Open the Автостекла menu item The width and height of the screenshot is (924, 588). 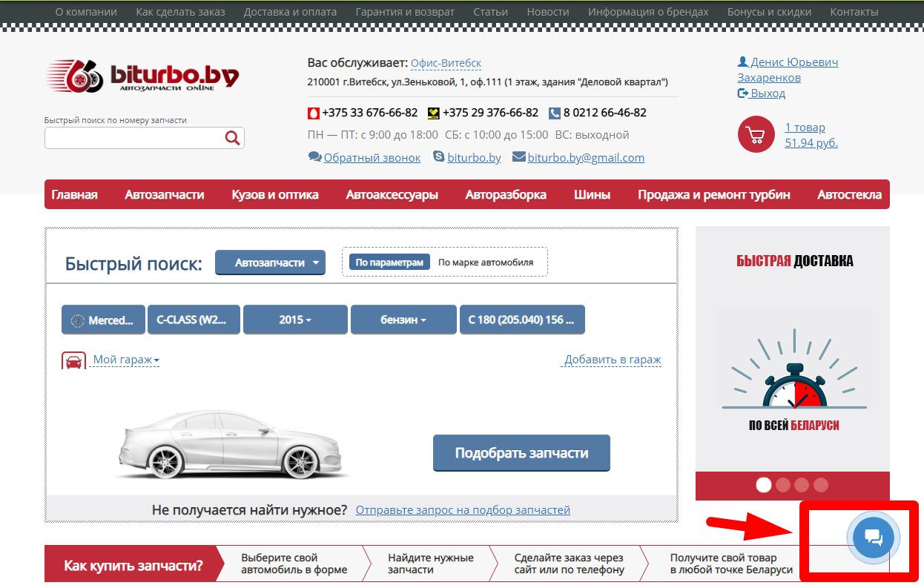850,195
